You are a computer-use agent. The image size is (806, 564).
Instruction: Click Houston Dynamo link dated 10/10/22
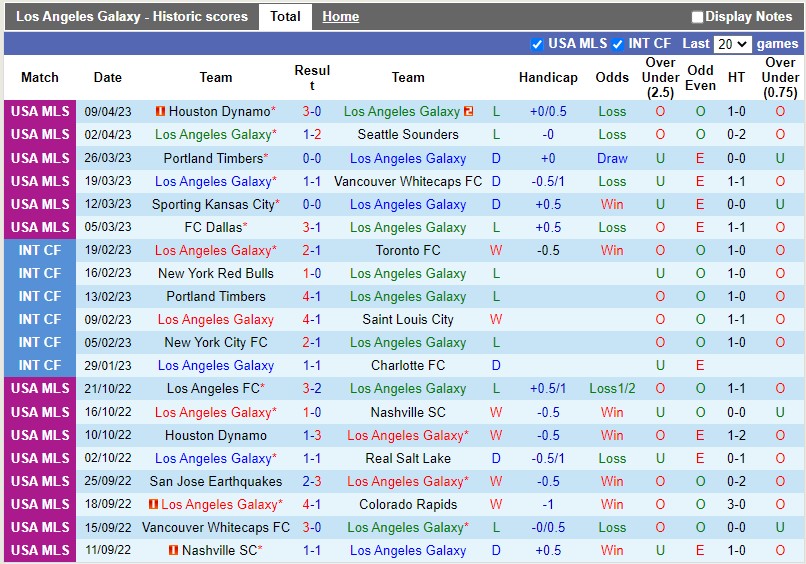216,435
